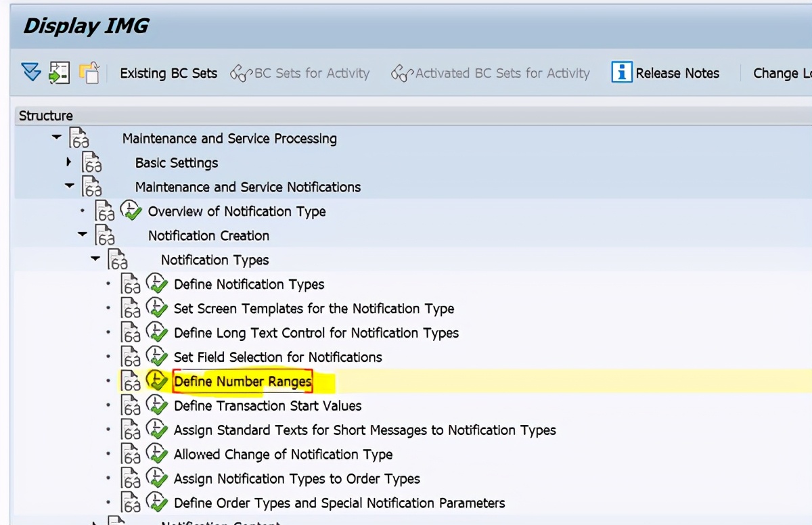The image size is (812, 525).
Task: Select Define Transaction Start Values entry
Action: click(x=267, y=407)
